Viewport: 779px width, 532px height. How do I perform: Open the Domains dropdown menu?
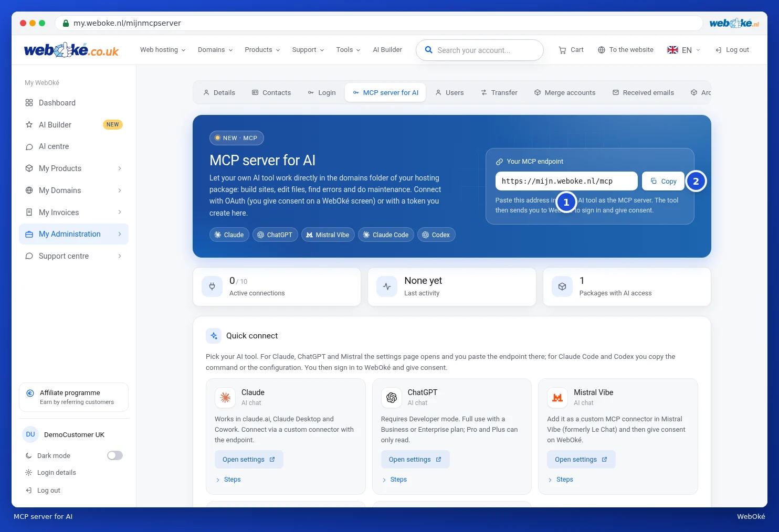click(215, 50)
